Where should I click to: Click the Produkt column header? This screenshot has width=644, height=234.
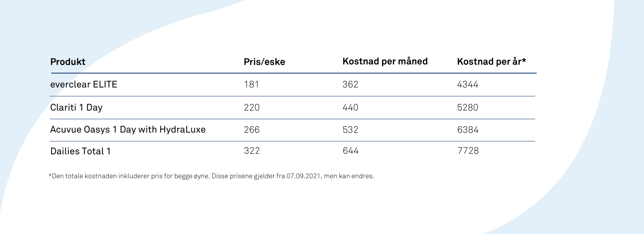tap(68, 62)
